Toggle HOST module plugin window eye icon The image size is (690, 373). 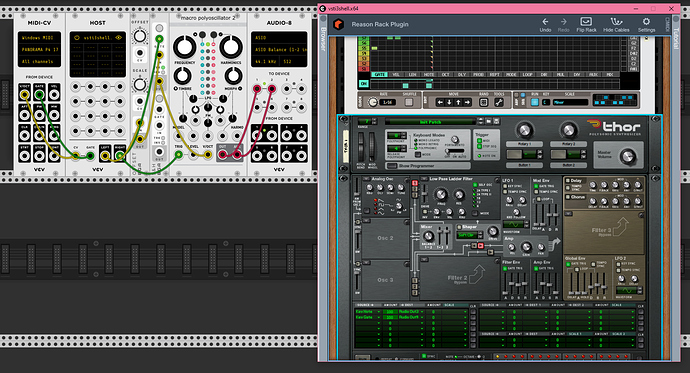pyautogui.click(x=118, y=38)
